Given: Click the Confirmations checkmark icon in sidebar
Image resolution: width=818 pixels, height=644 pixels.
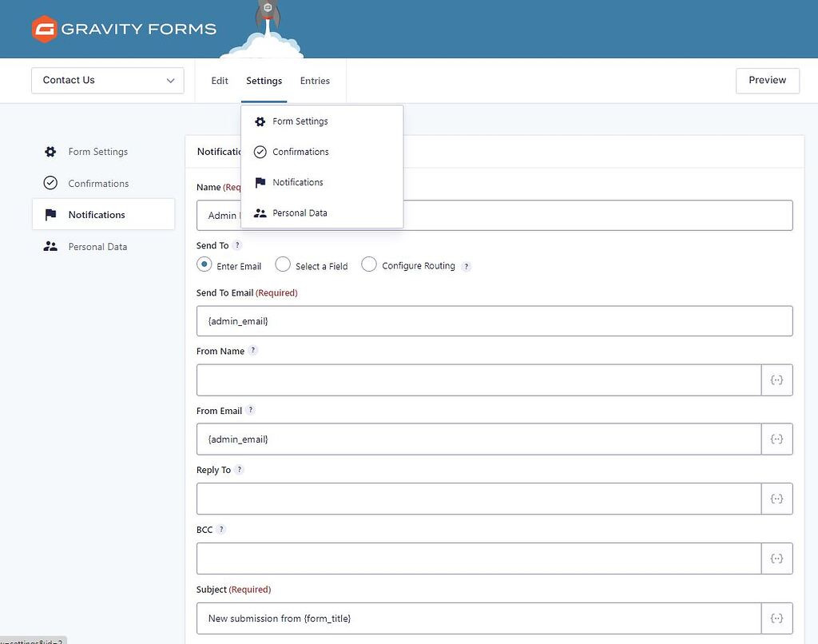Looking at the screenshot, I should tap(50, 183).
